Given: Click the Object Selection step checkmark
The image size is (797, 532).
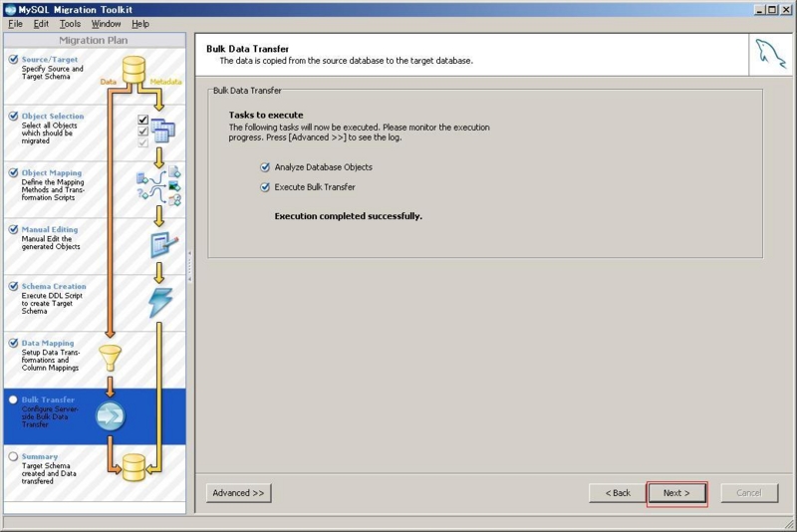Looking at the screenshot, I should coord(13,117).
